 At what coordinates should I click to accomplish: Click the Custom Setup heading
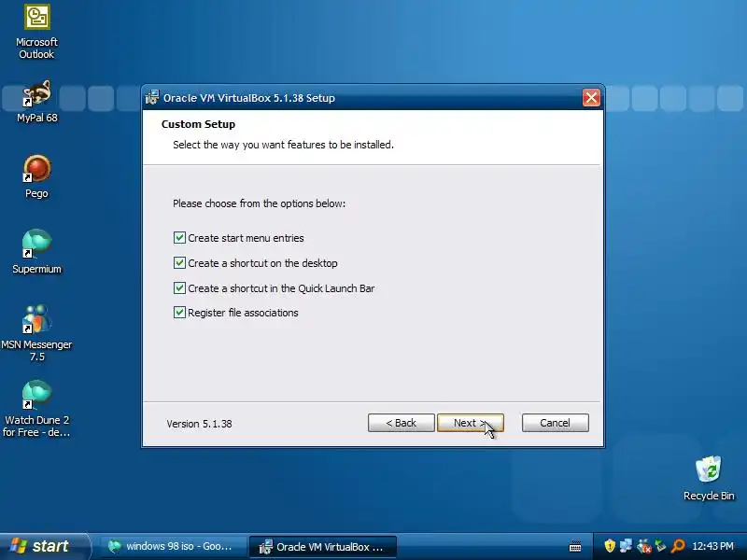pos(198,124)
